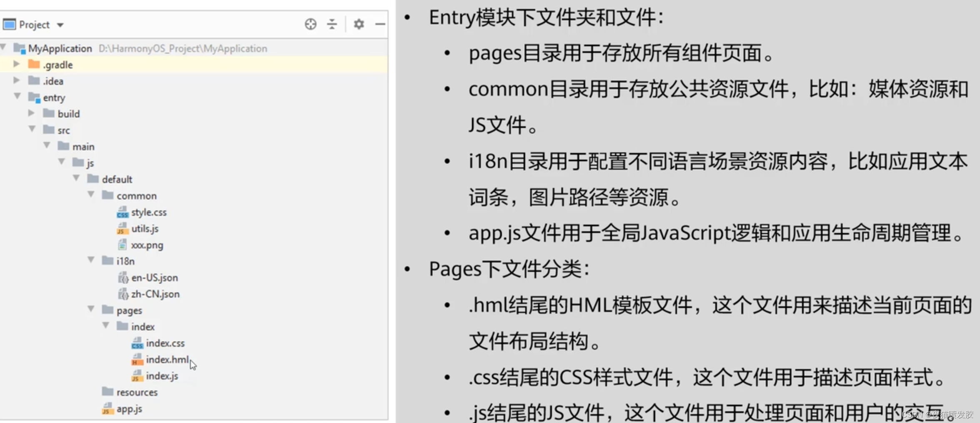Click the default folder icon
The image size is (980, 423).
tap(93, 179)
